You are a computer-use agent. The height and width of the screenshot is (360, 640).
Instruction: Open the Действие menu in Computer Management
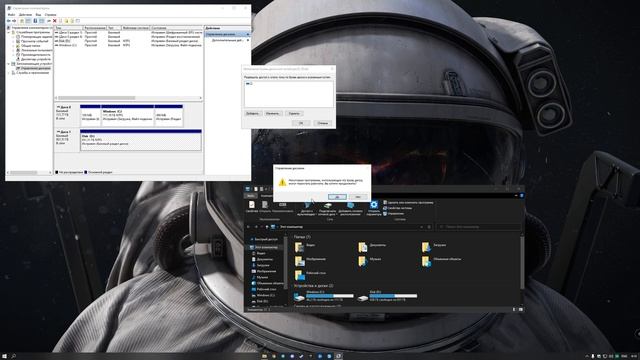(25, 14)
